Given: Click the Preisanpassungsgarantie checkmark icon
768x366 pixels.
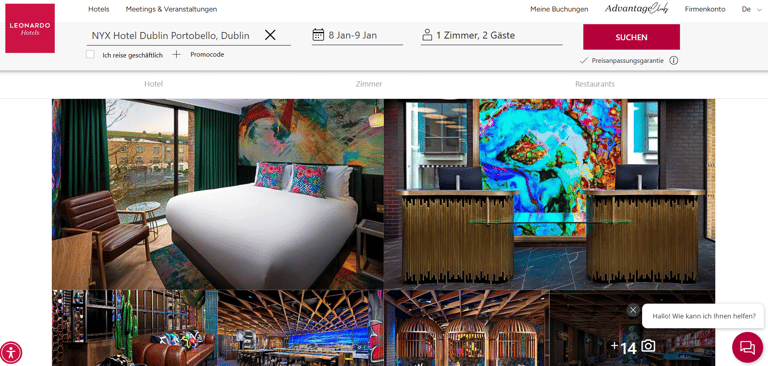Looking at the screenshot, I should click(x=583, y=61).
